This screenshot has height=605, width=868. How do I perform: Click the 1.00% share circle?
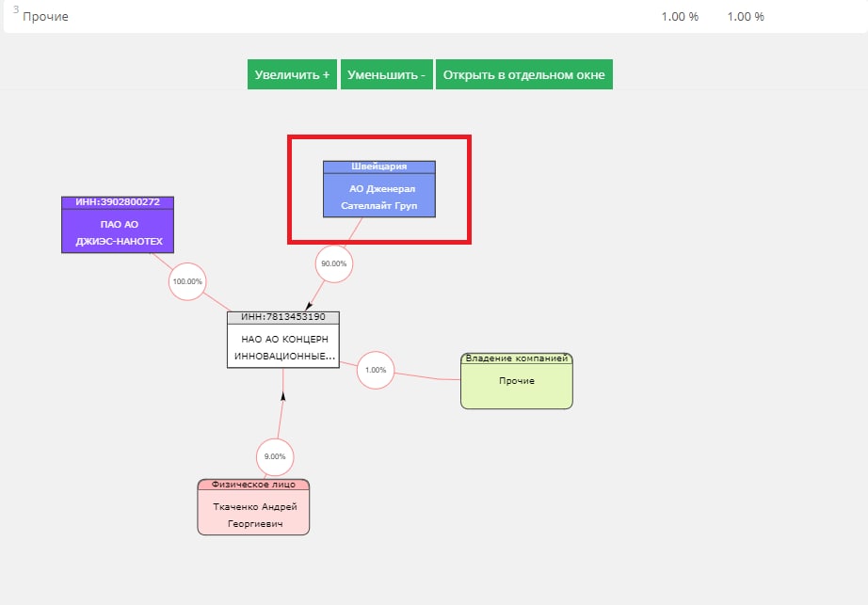point(376,370)
